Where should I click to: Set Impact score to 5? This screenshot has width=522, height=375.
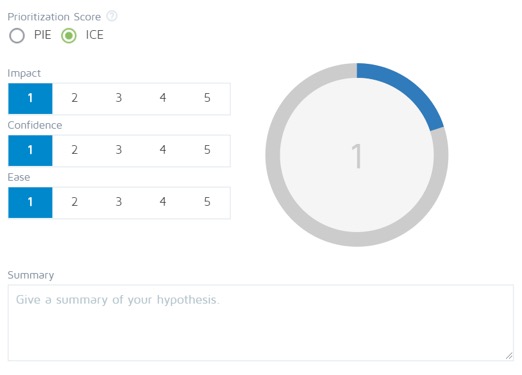click(x=207, y=99)
